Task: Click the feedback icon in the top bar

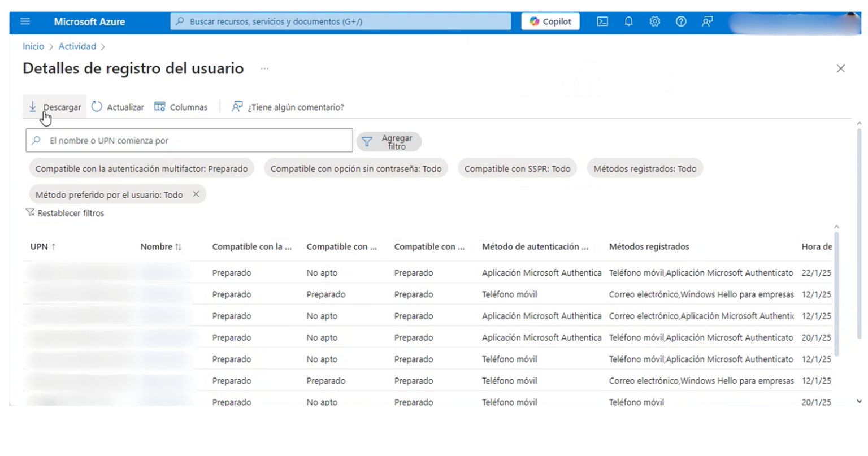Action: pyautogui.click(x=707, y=21)
